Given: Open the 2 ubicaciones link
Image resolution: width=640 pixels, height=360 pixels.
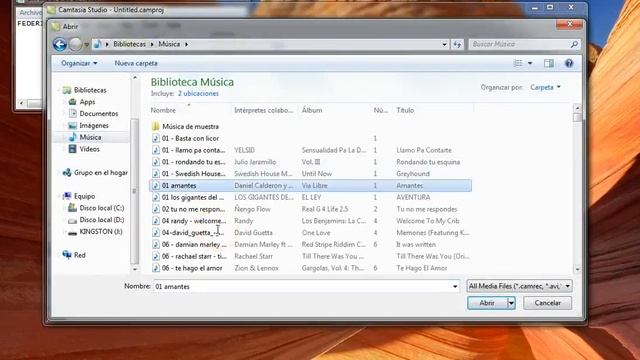Looking at the screenshot, I should (x=198, y=93).
